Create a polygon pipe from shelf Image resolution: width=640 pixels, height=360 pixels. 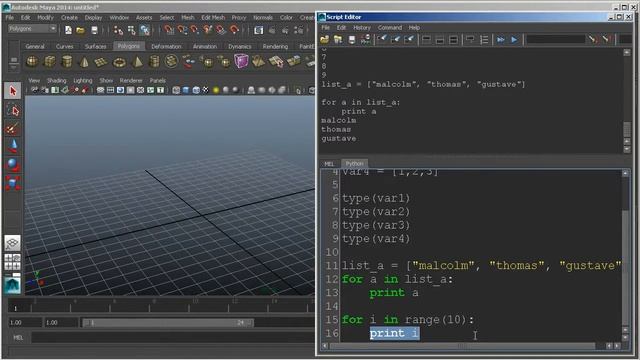(x=154, y=62)
